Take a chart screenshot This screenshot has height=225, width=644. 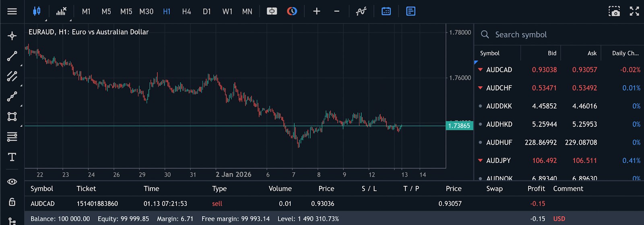pos(614,11)
